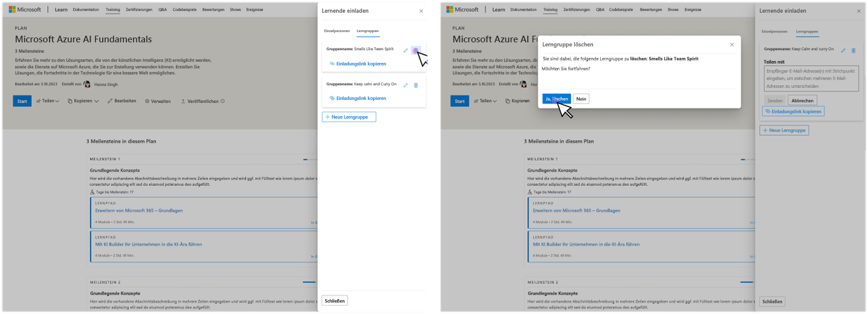Click the blue Start button in right screenshot

tap(459, 101)
